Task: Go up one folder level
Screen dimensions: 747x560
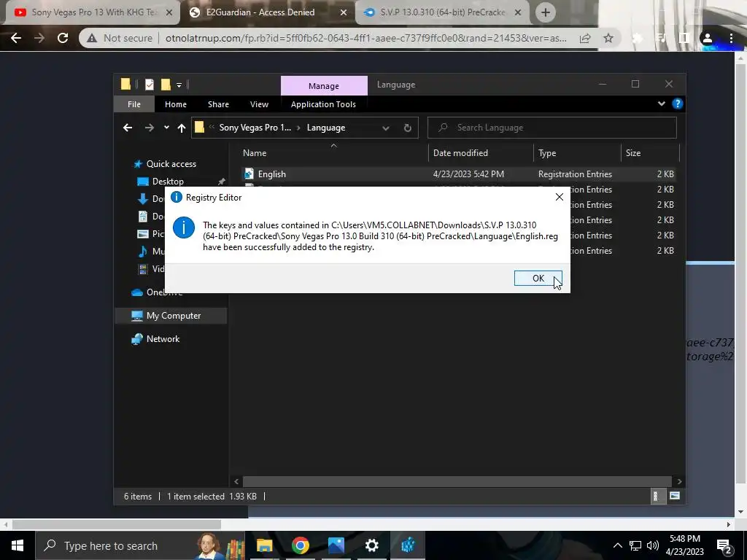Action: tap(181, 128)
